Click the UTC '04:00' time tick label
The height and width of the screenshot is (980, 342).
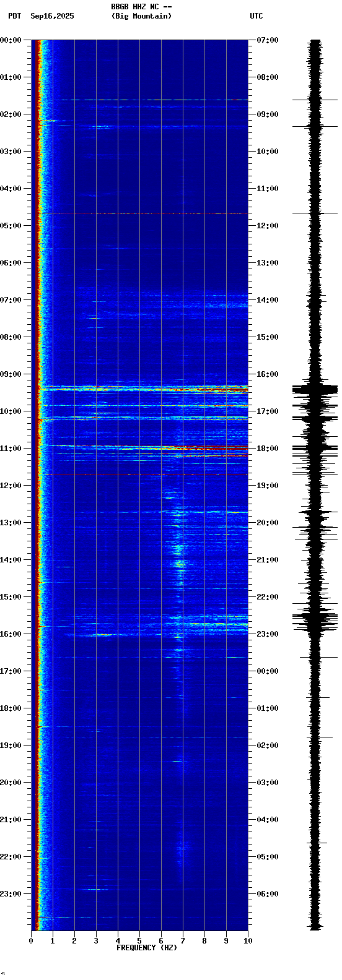point(268,820)
